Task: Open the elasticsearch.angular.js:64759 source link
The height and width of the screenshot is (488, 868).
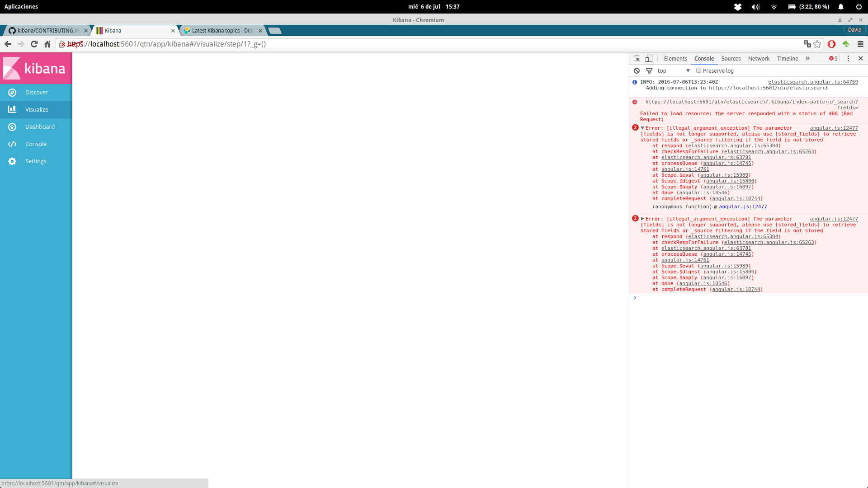Action: [x=813, y=82]
